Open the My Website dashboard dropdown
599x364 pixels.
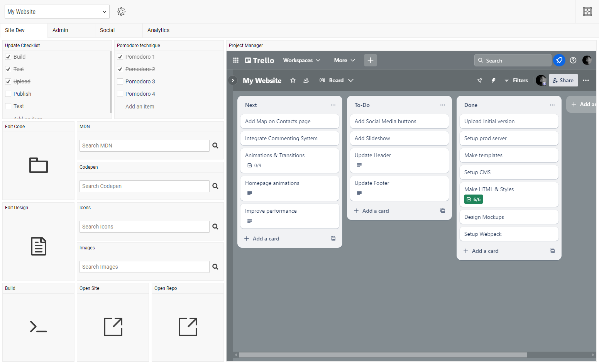(57, 12)
